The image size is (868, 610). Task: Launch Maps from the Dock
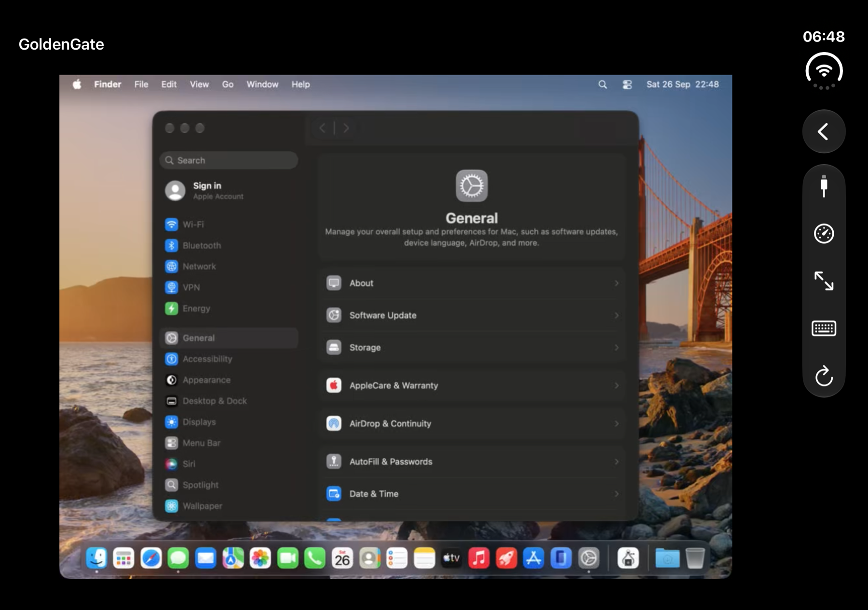point(233,558)
